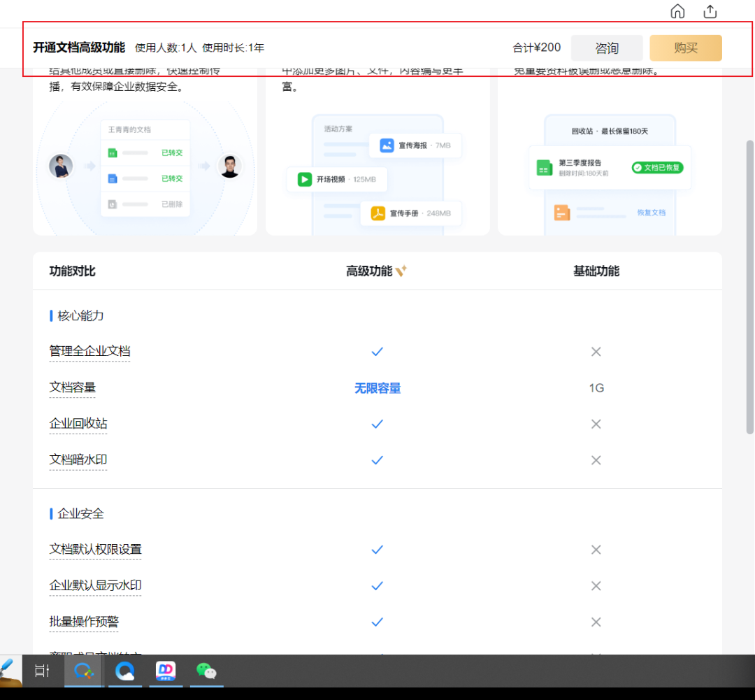
Task: Click the cross in 企业回收站 row
Action: click(596, 424)
